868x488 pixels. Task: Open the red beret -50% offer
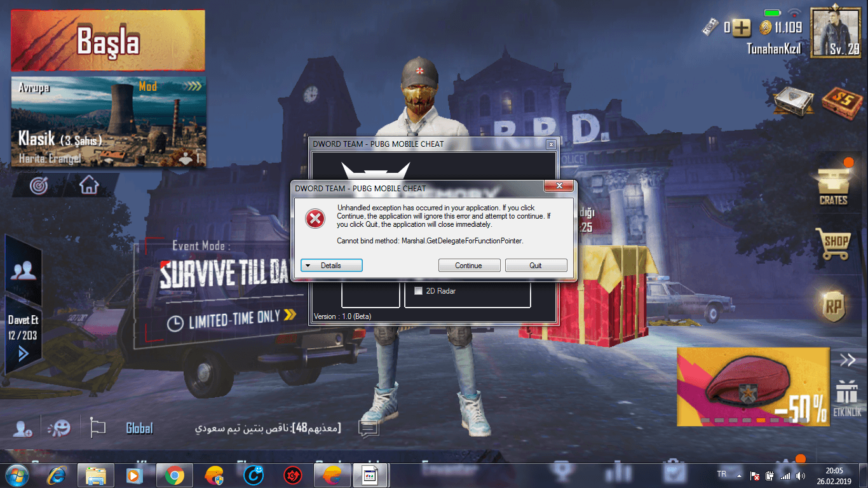[753, 386]
